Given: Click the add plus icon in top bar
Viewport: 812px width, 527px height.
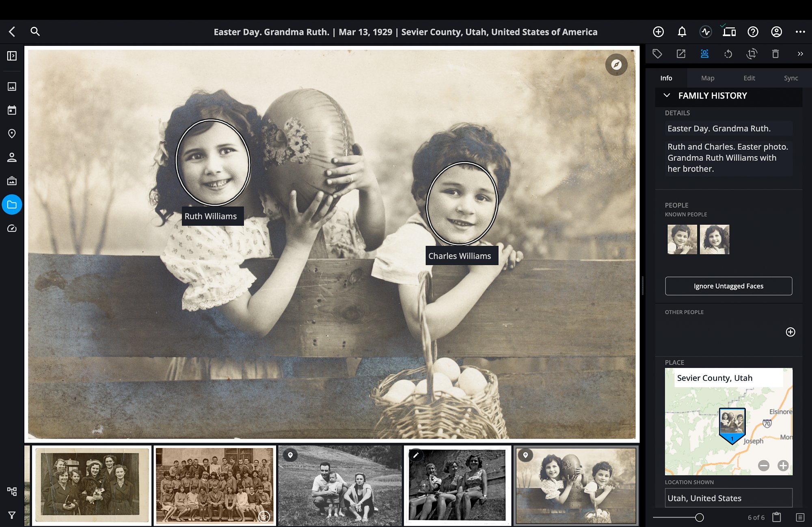Looking at the screenshot, I should point(659,32).
